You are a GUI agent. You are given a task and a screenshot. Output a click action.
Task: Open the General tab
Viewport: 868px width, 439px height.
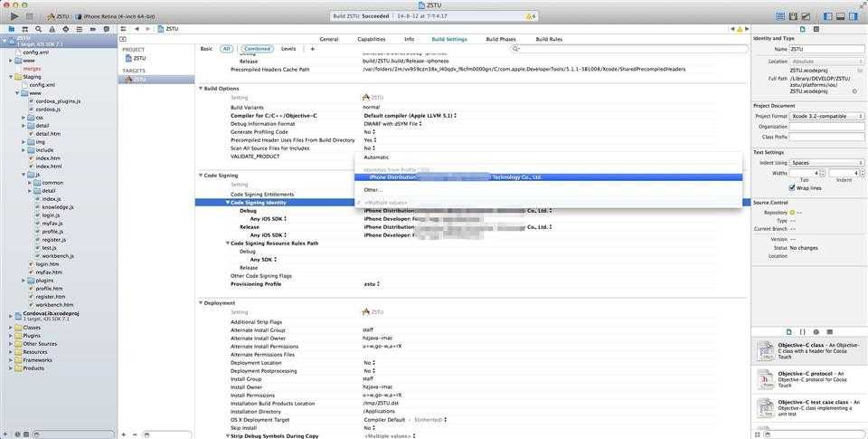[329, 39]
